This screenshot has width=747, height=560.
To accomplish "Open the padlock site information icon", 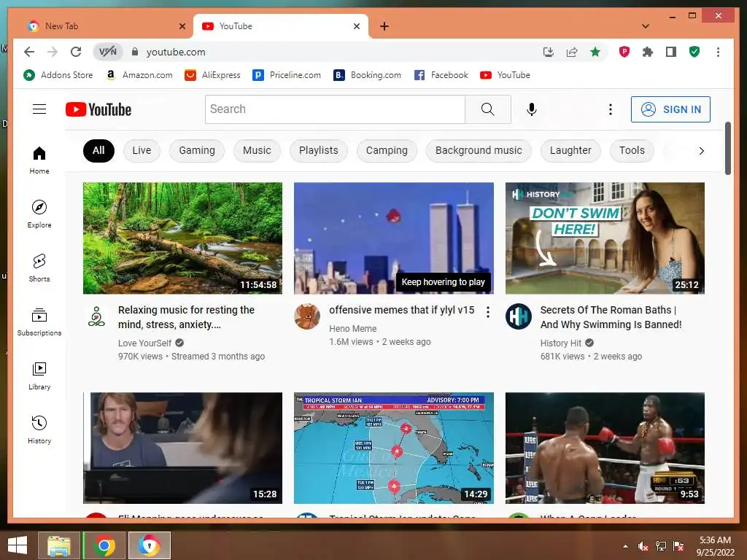I will 135,52.
